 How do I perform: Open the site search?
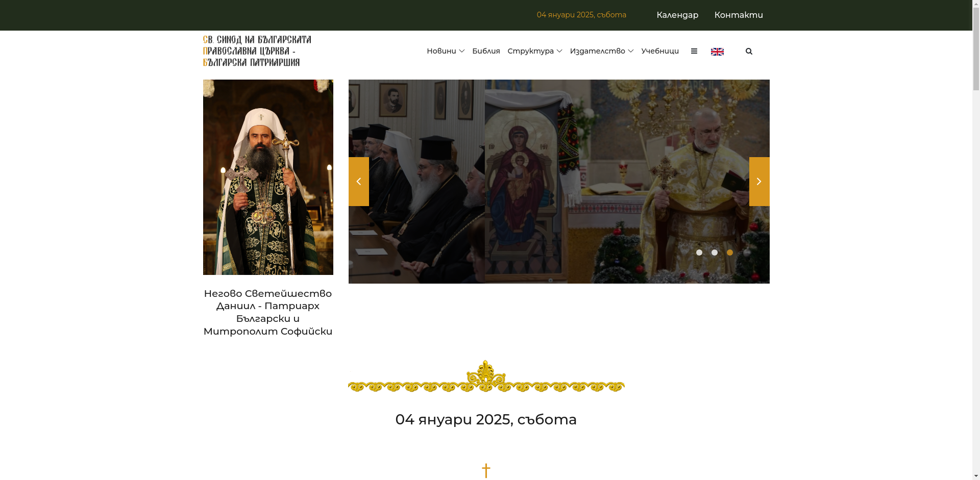click(x=749, y=51)
